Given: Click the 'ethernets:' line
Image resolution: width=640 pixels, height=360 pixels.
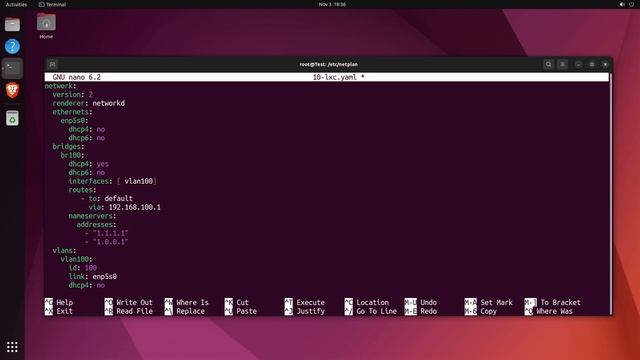Looking at the screenshot, I should pos(72,112).
